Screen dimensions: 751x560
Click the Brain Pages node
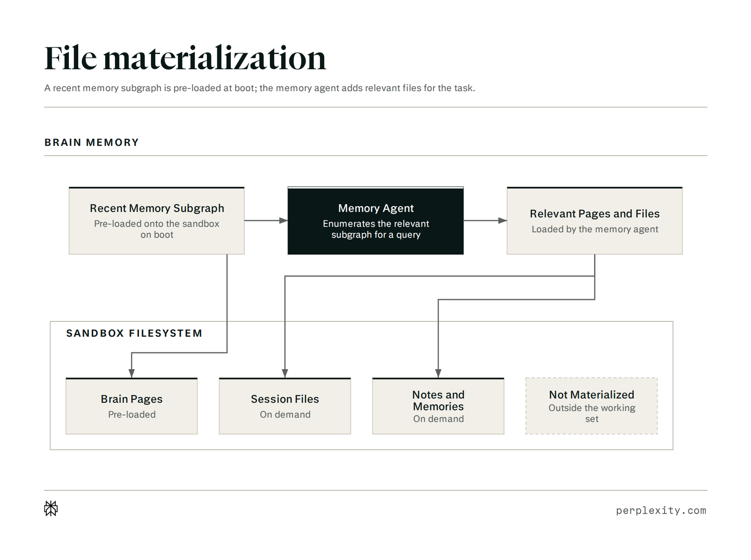coord(131,406)
